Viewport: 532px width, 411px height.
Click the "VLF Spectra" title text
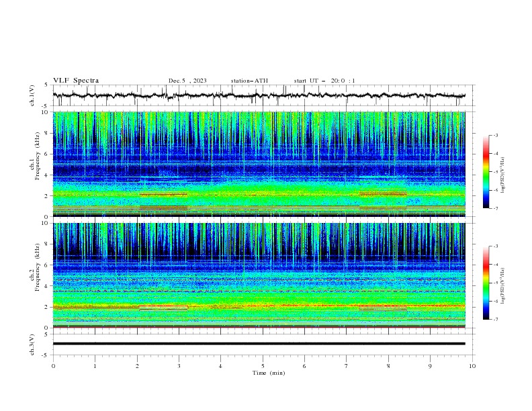coord(76,81)
